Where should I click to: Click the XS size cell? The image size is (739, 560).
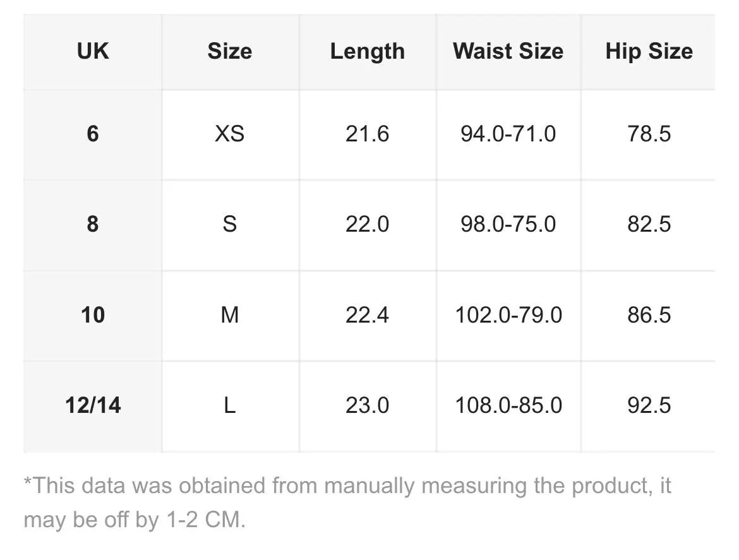pyautogui.click(x=229, y=134)
